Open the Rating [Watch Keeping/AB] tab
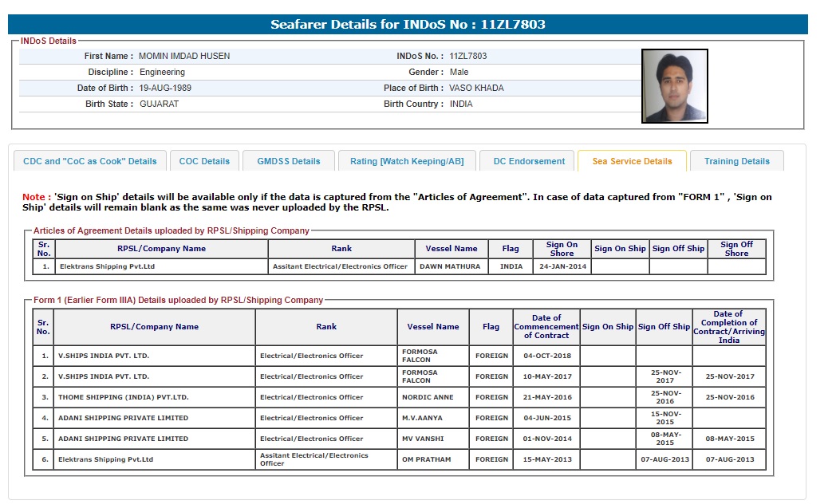The image size is (840, 504). [407, 161]
